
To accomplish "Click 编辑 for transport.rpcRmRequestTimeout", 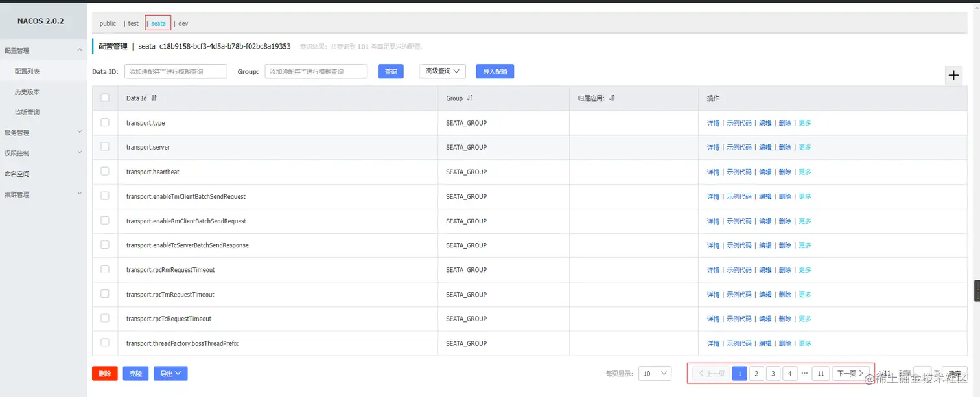I will [765, 270].
